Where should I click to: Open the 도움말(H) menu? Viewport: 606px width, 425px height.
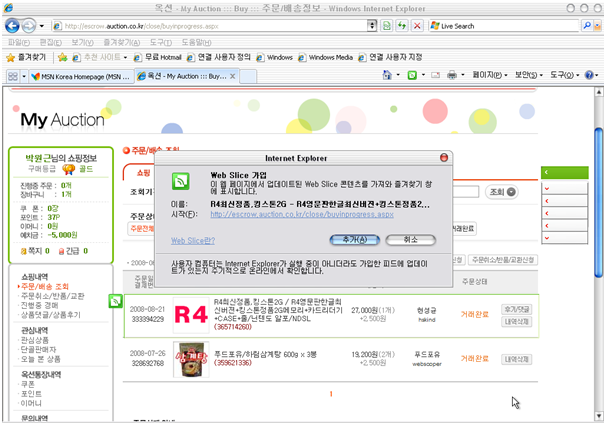(196, 42)
